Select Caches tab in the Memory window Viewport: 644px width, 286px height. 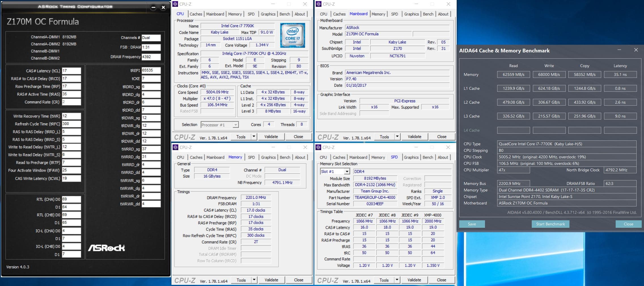click(196, 157)
